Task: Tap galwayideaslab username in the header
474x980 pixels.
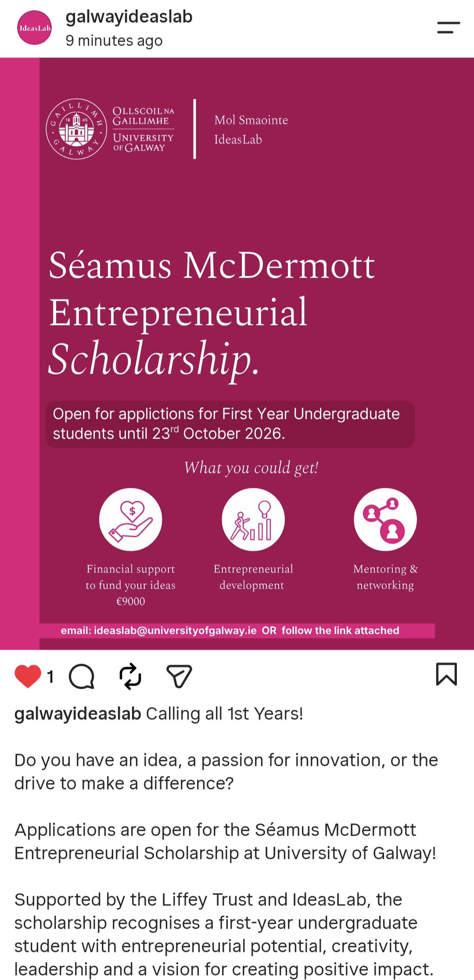Action: point(129,17)
